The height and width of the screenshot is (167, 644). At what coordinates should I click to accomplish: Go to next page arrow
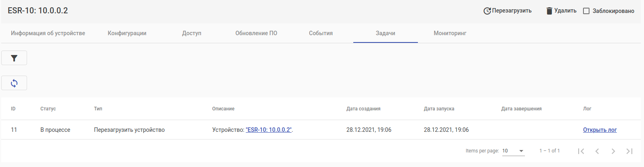[613, 151]
